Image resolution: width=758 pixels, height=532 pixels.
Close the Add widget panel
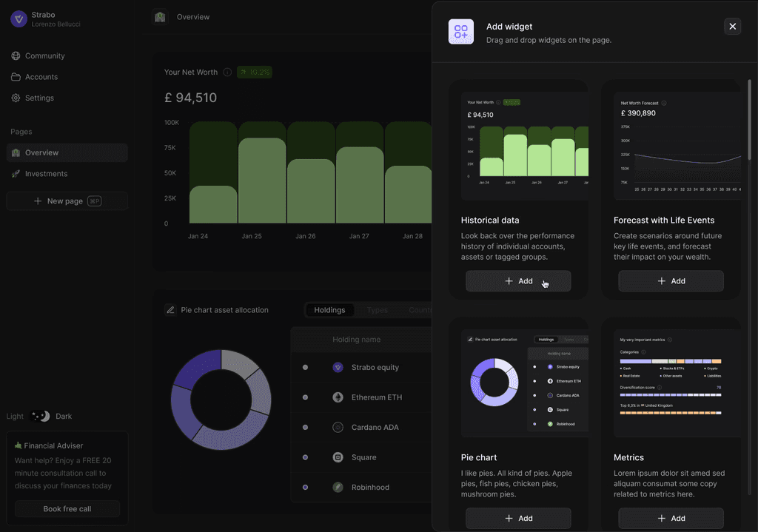732,26
